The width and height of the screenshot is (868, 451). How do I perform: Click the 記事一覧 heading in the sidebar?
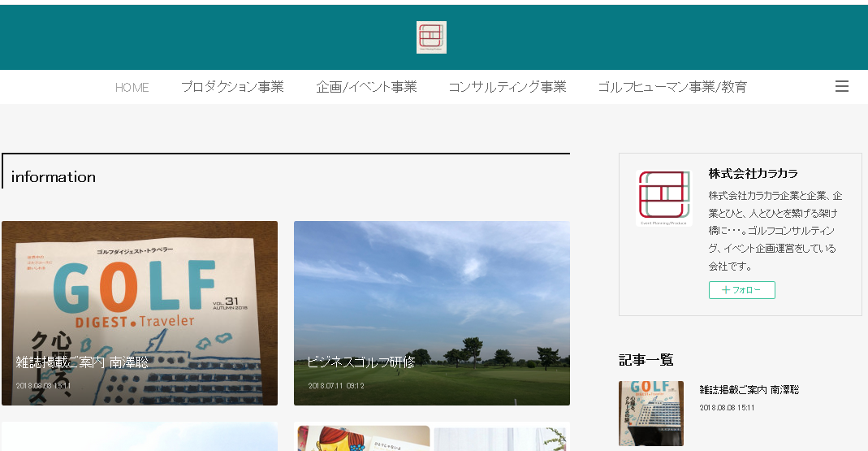(646, 360)
